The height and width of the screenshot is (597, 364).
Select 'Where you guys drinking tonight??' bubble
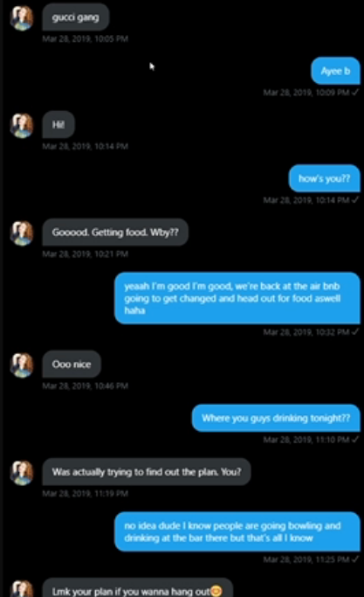coord(276,418)
